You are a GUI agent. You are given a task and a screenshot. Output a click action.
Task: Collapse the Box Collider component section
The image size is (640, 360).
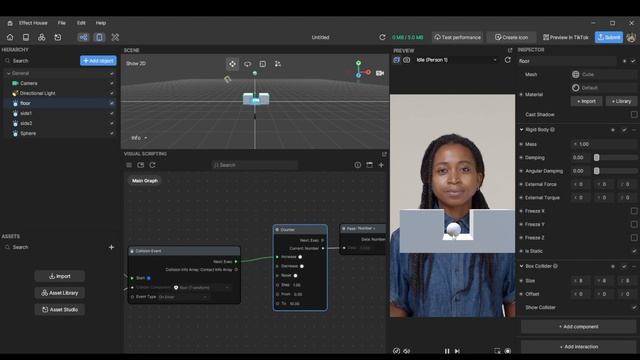521,266
